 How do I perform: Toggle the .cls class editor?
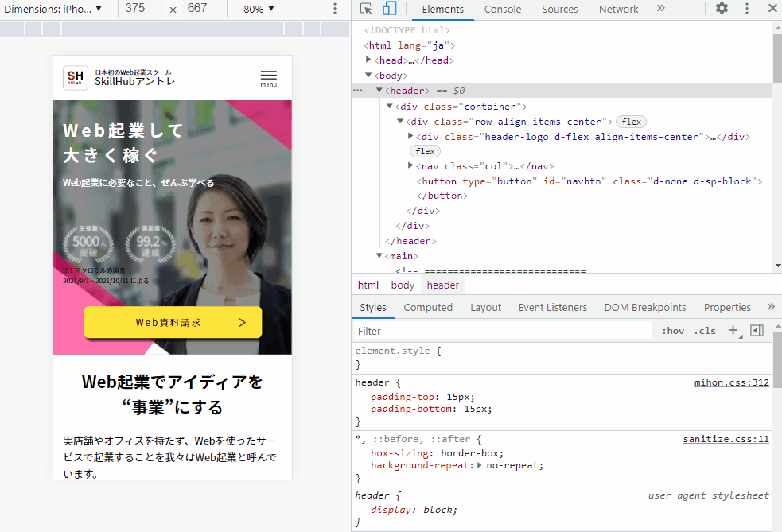click(x=705, y=331)
